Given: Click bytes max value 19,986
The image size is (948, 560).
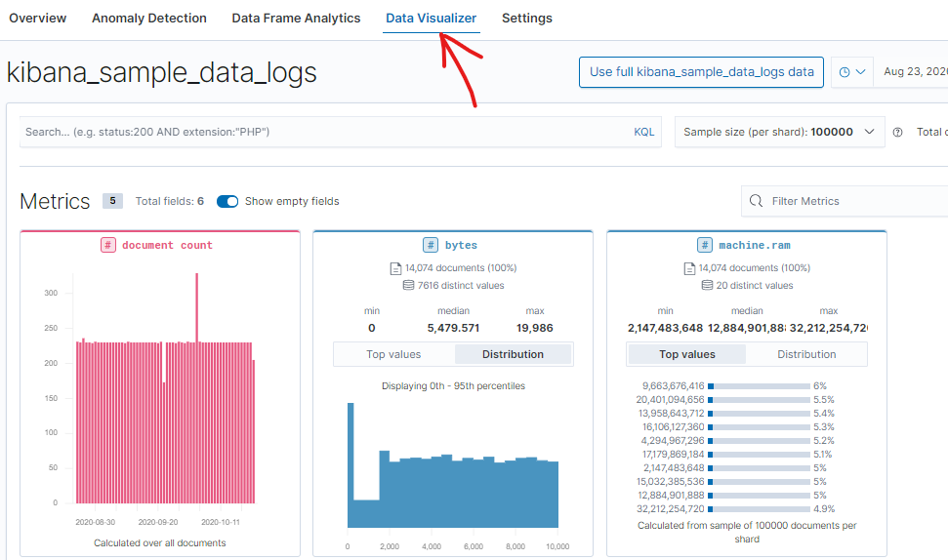Looking at the screenshot, I should 534,328.
